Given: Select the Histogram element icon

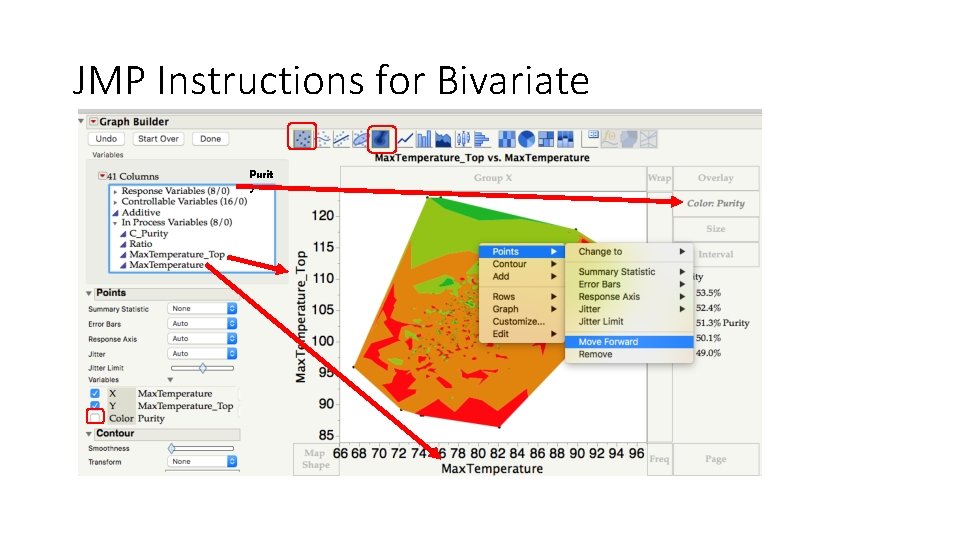Looking at the screenshot, I should (x=482, y=140).
